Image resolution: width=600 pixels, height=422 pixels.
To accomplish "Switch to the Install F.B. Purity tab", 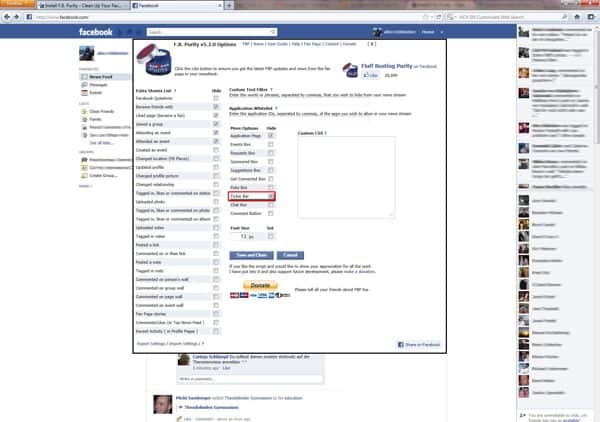I will (83, 6).
